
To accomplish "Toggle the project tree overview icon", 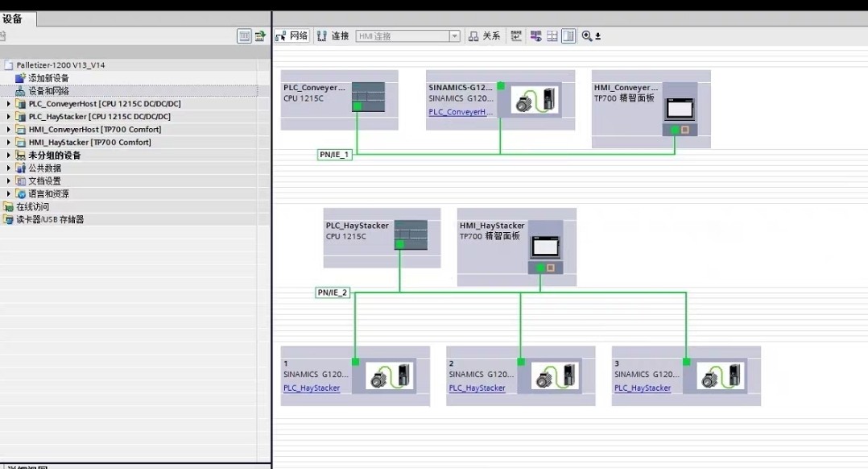I will pos(244,36).
